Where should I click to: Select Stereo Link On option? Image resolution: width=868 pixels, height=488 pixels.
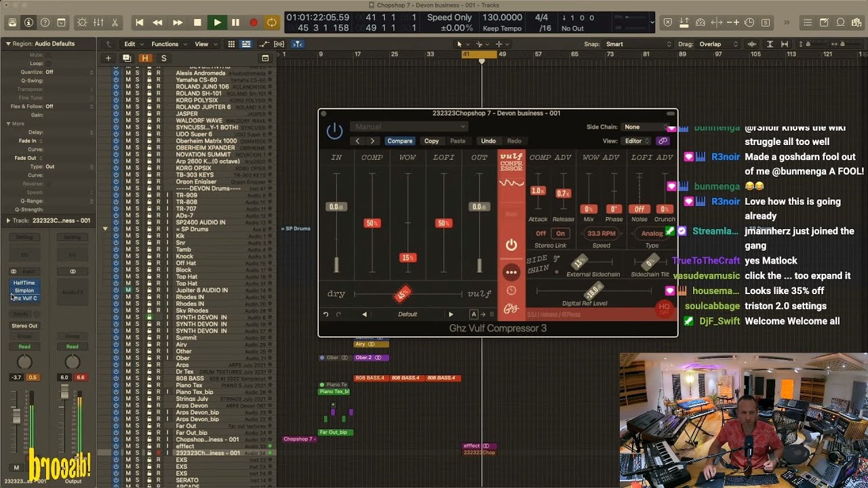coord(560,233)
